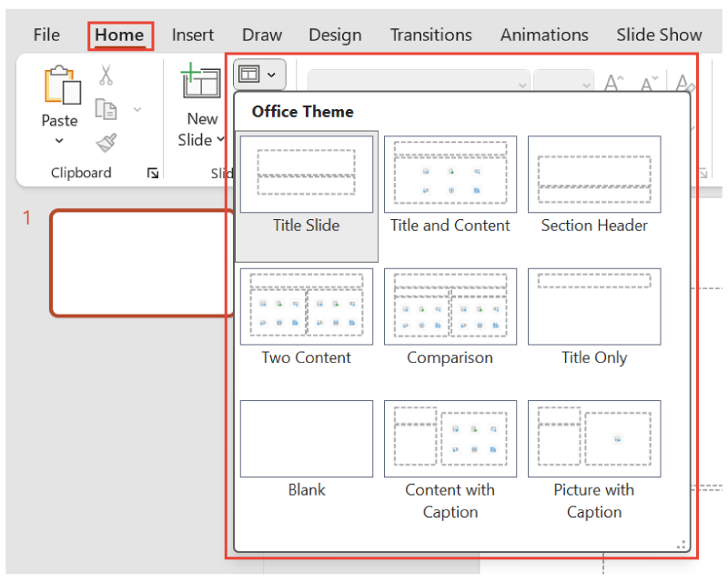This screenshot has width=728, height=583.
Task: Switch to the Insert ribbon tab
Action: pos(192,35)
